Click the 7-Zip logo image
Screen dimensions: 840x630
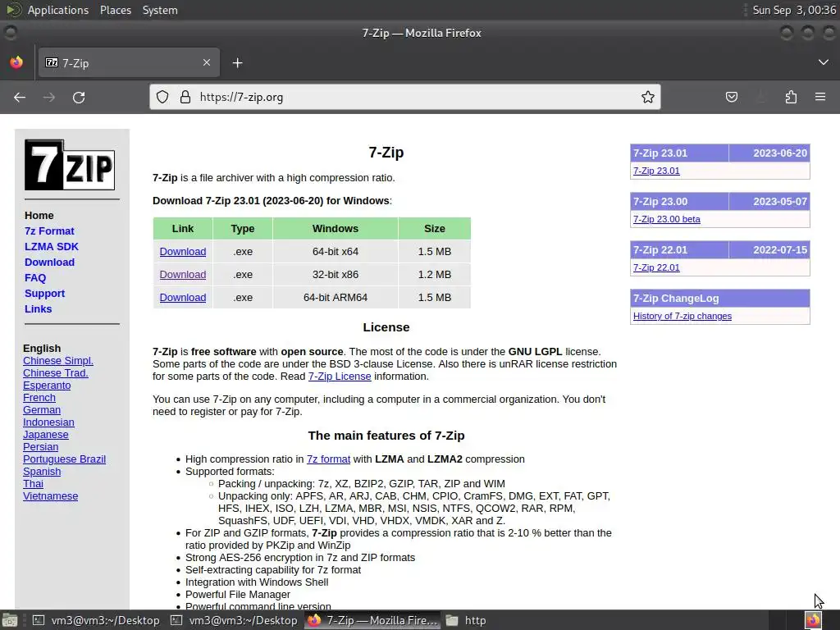[x=70, y=165]
